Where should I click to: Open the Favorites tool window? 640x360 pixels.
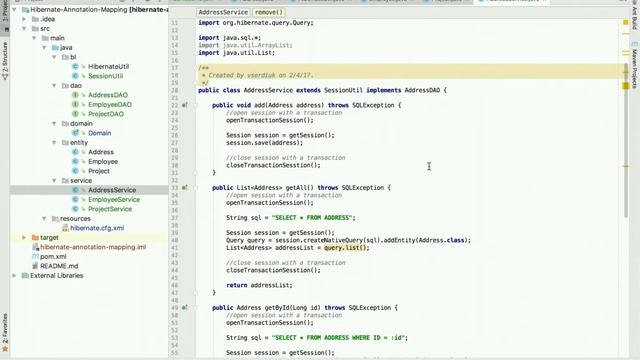(5, 332)
